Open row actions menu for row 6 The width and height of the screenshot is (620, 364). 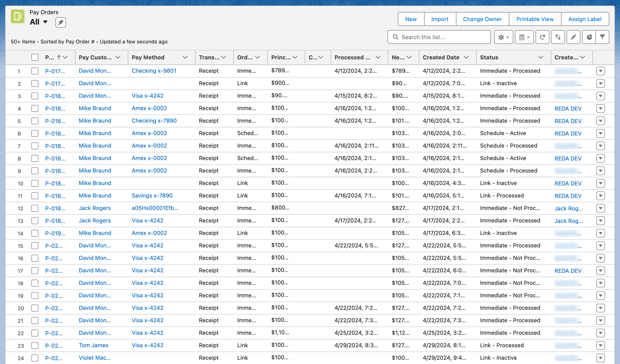(600, 134)
